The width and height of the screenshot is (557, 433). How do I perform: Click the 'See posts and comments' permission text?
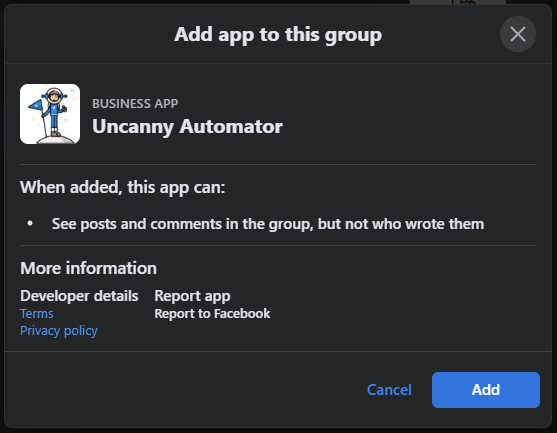268,224
